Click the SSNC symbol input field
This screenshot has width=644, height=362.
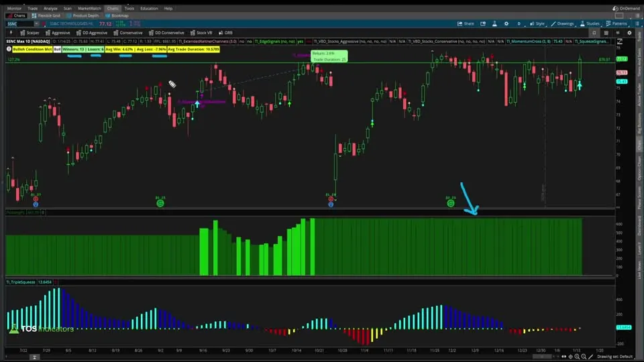coord(19,24)
